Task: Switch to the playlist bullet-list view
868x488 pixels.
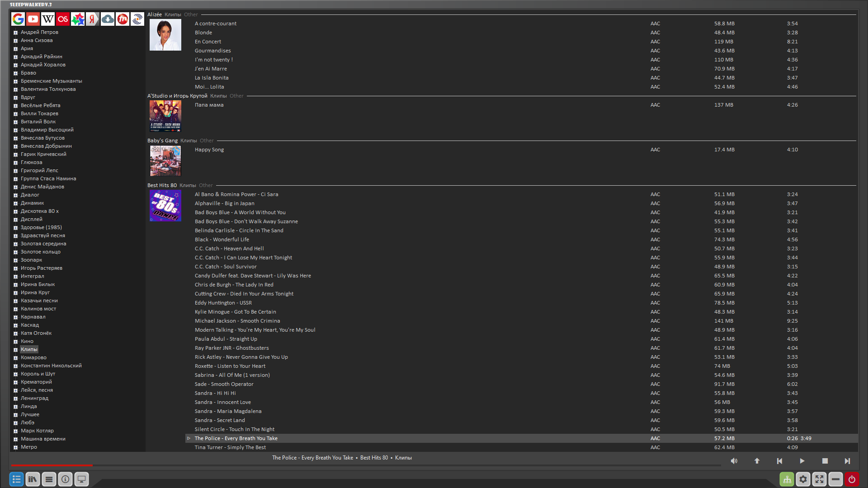Action: click(17, 479)
